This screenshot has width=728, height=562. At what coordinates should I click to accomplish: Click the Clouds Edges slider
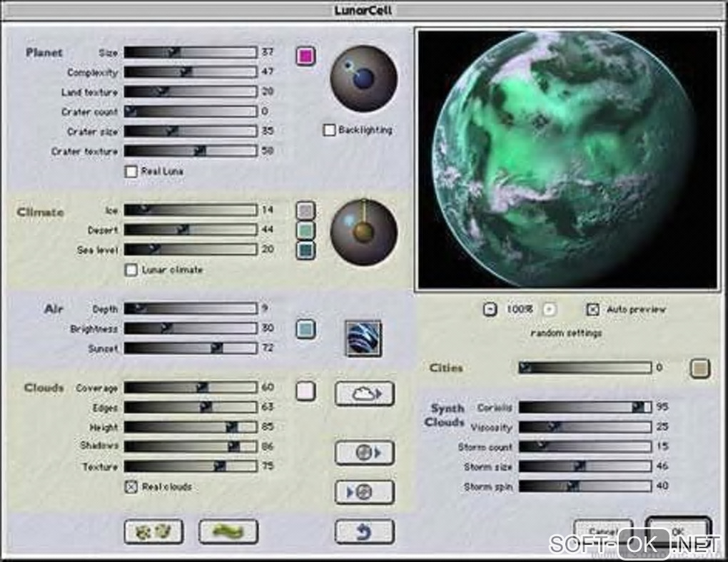[191, 407]
